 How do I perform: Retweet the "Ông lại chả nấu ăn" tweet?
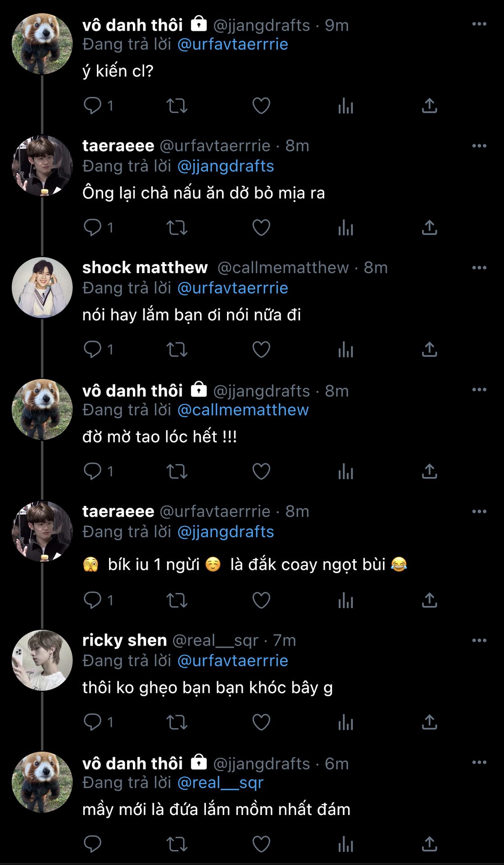click(x=177, y=228)
